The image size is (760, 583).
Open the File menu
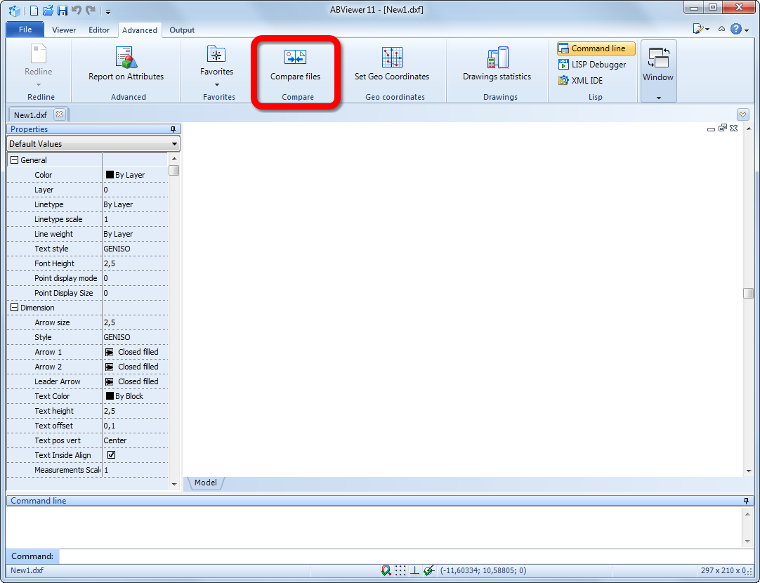[25, 30]
